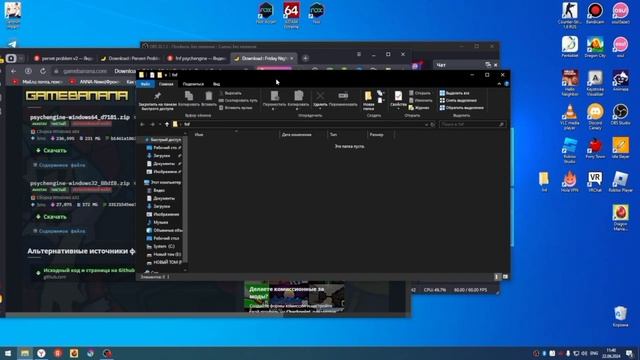The height and width of the screenshot is (360, 640).
Task: Open a new browser tab with plus
Action: (305, 58)
